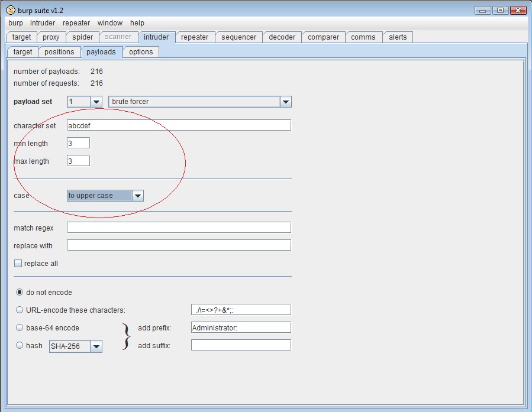532x412 pixels.
Task: Open the window menu
Action: coord(110,23)
